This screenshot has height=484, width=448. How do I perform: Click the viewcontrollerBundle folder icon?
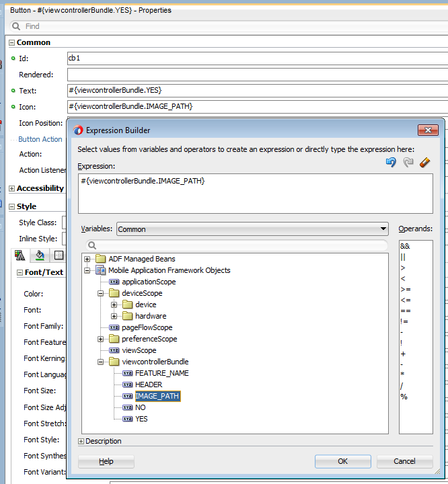point(114,362)
